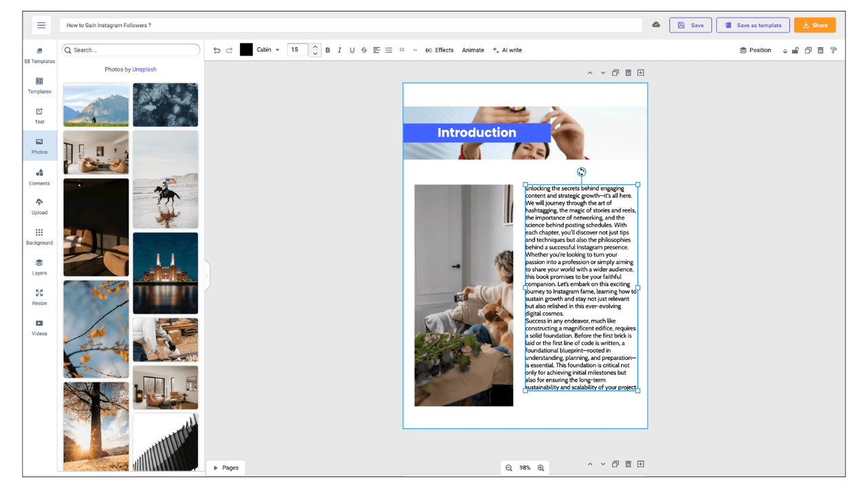Open the Cabin font dropdown

pyautogui.click(x=268, y=50)
